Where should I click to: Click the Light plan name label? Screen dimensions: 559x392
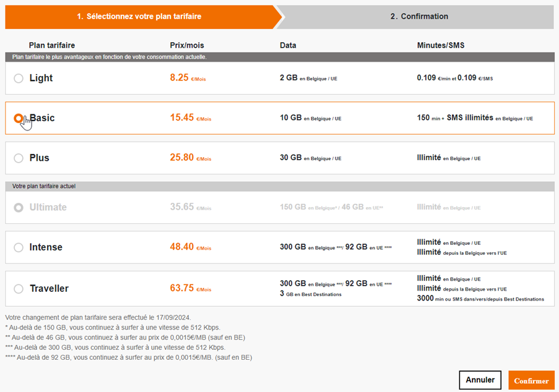click(x=42, y=78)
